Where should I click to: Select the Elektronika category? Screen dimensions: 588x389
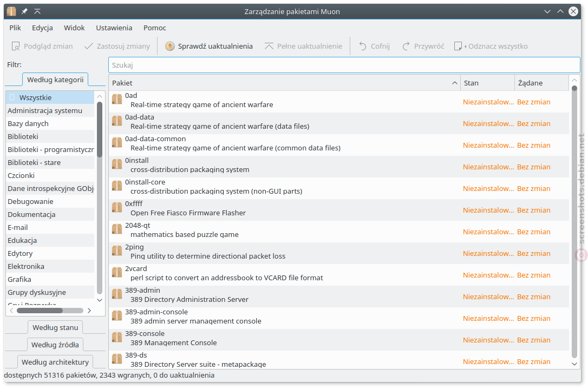[50, 266]
